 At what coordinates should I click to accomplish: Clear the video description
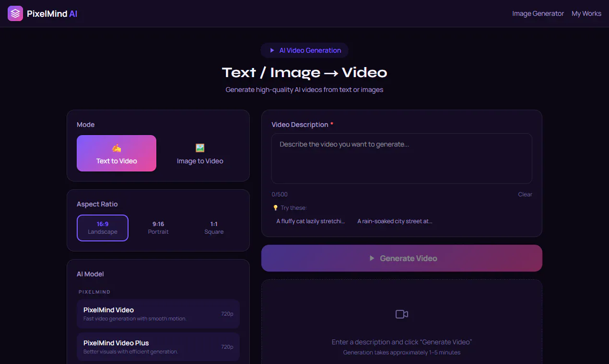pyautogui.click(x=525, y=194)
